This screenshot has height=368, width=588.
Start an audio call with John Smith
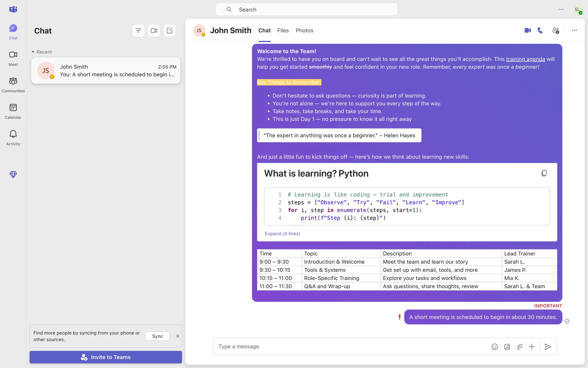[x=540, y=30]
